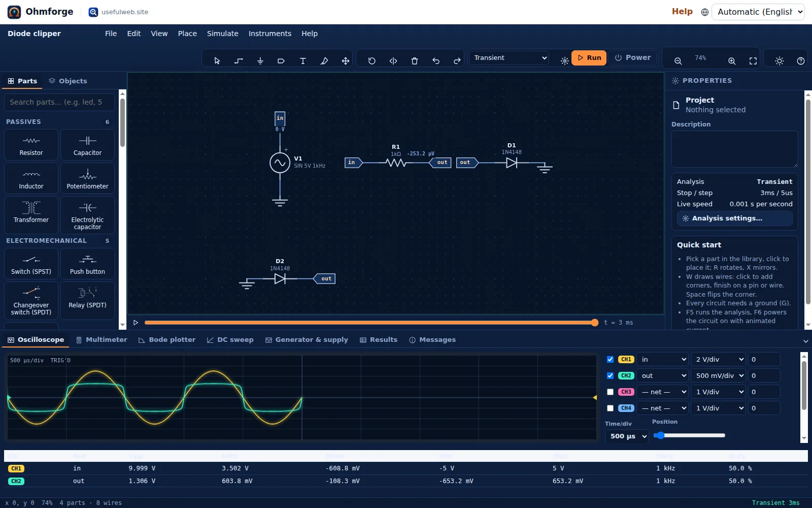Fit schematic to screen icon
Viewport: 812px width, 508px height.
(753, 61)
